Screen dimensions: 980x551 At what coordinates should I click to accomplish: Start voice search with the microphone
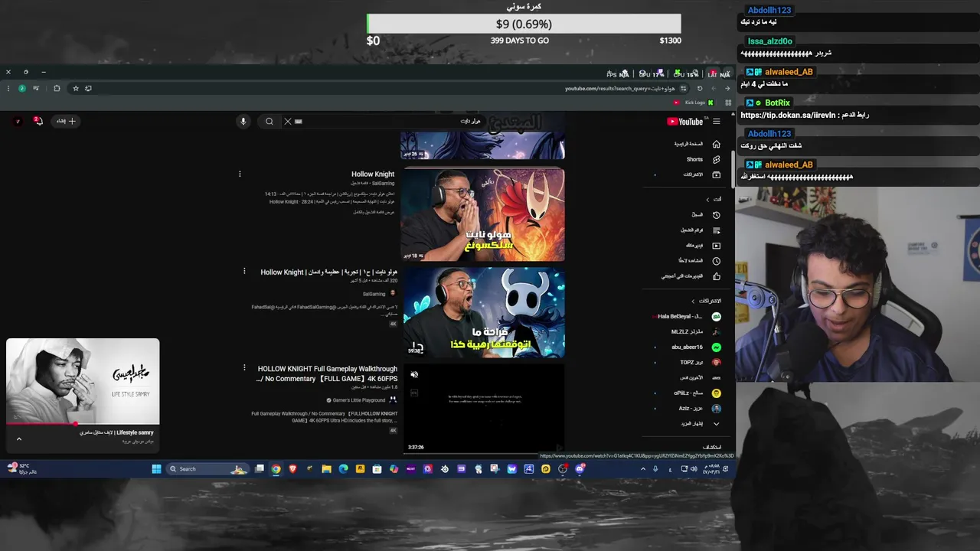click(x=243, y=121)
